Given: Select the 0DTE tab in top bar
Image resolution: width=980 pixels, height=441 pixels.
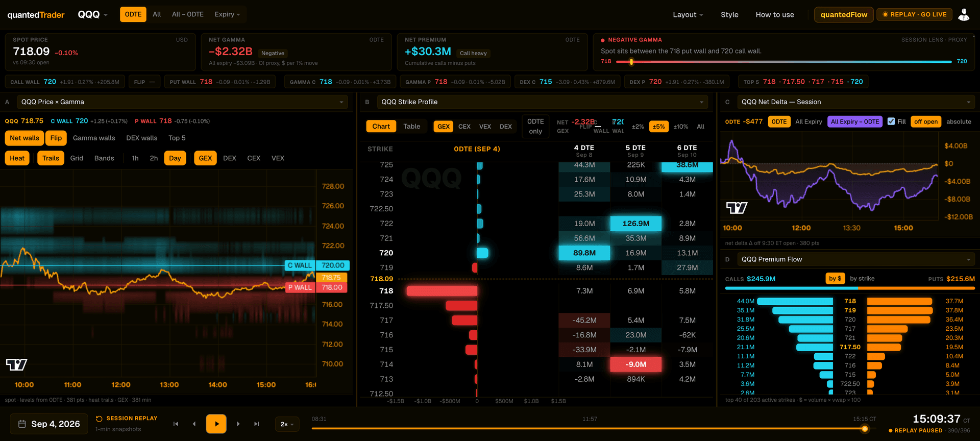Looking at the screenshot, I should click(x=133, y=14).
